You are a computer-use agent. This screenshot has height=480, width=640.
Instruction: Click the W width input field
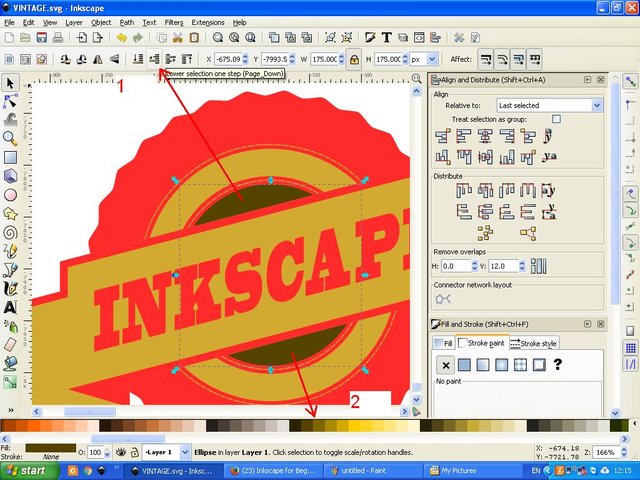click(324, 60)
